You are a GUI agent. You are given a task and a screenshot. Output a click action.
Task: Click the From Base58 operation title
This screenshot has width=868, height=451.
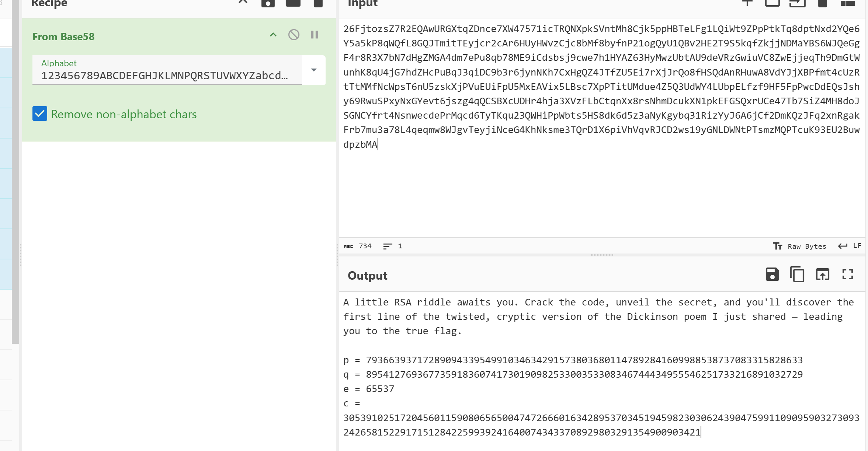(x=63, y=36)
